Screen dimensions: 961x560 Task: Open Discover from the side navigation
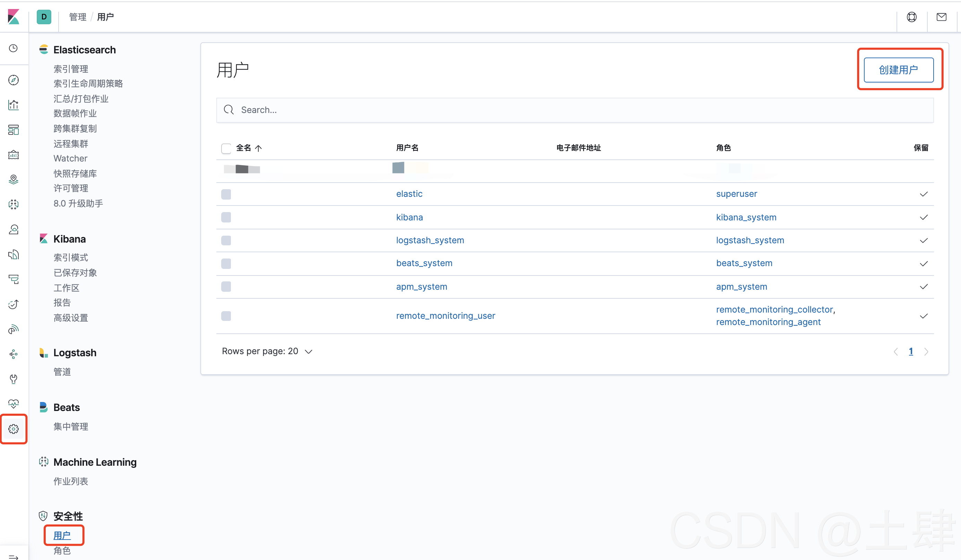[13, 80]
